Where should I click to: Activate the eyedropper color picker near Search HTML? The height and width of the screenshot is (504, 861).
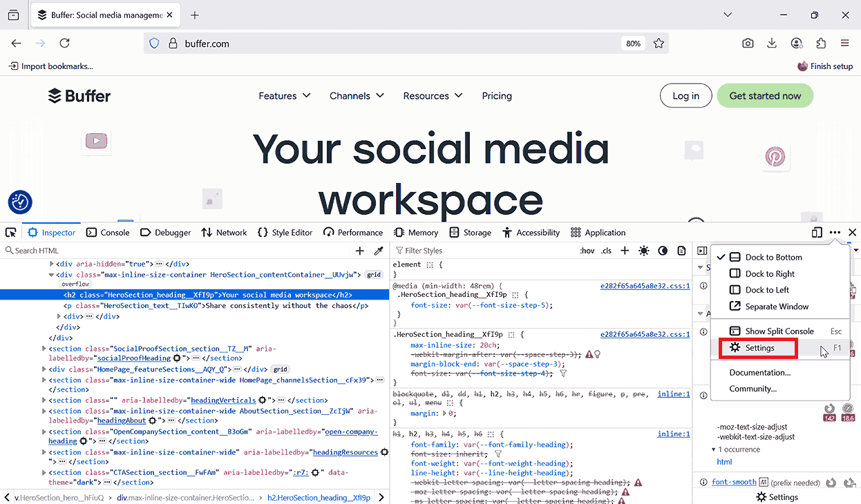pyautogui.click(x=379, y=251)
